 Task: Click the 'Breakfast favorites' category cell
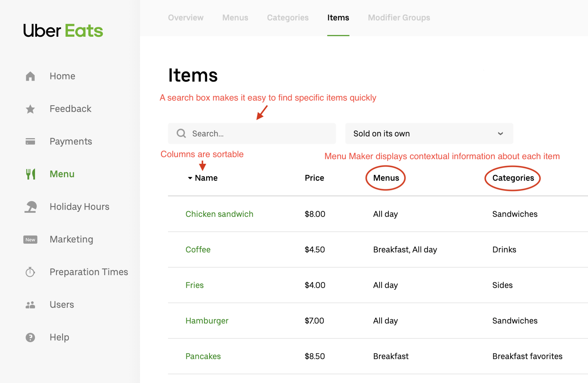pos(527,356)
